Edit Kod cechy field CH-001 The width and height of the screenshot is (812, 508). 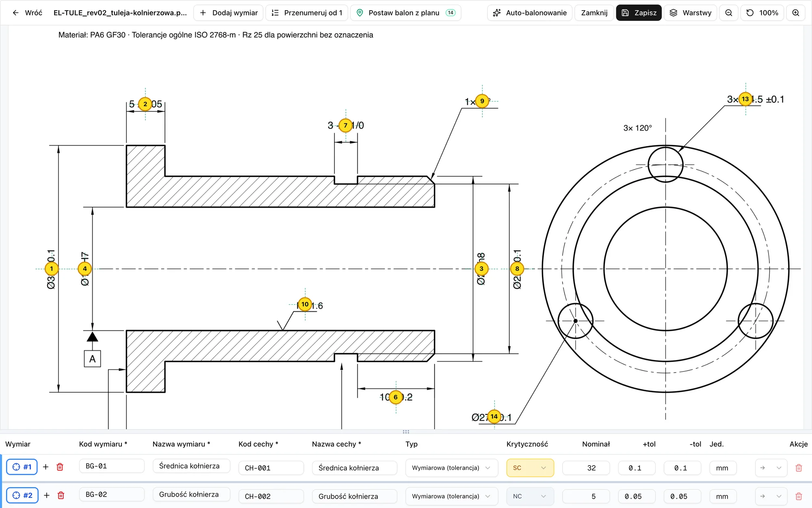271,468
